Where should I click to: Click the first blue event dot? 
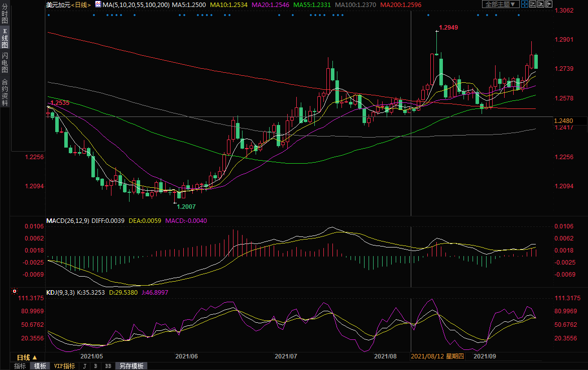tap(48, 15)
